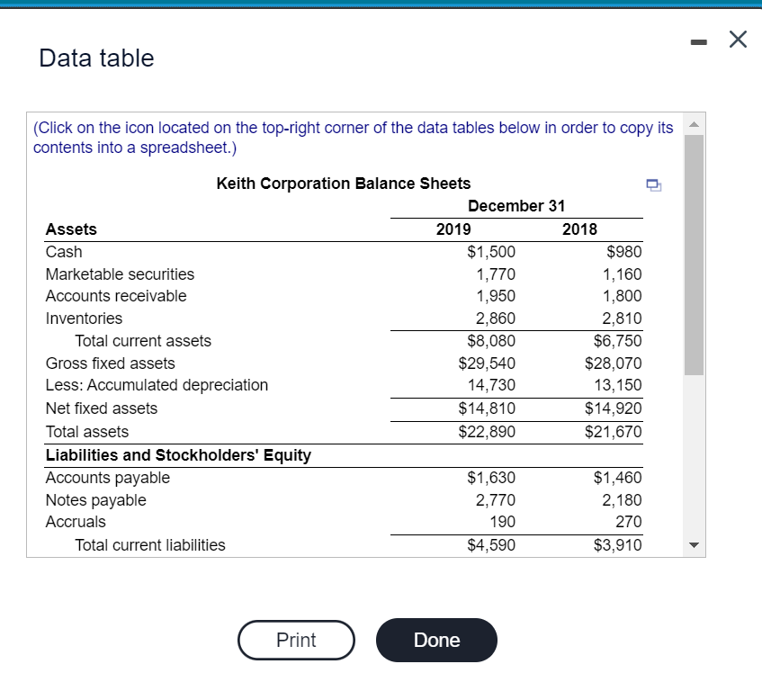Select the Inventories row value 2,860

pos(496,319)
